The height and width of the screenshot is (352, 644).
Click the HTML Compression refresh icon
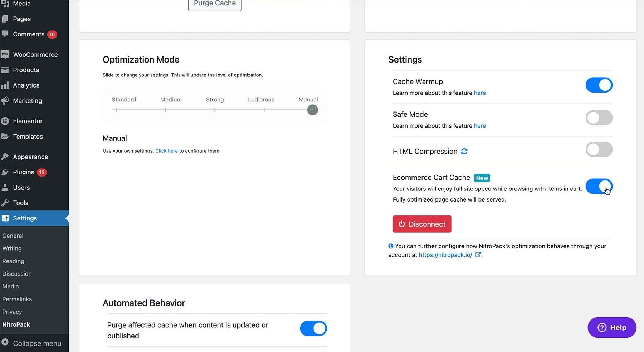(464, 151)
